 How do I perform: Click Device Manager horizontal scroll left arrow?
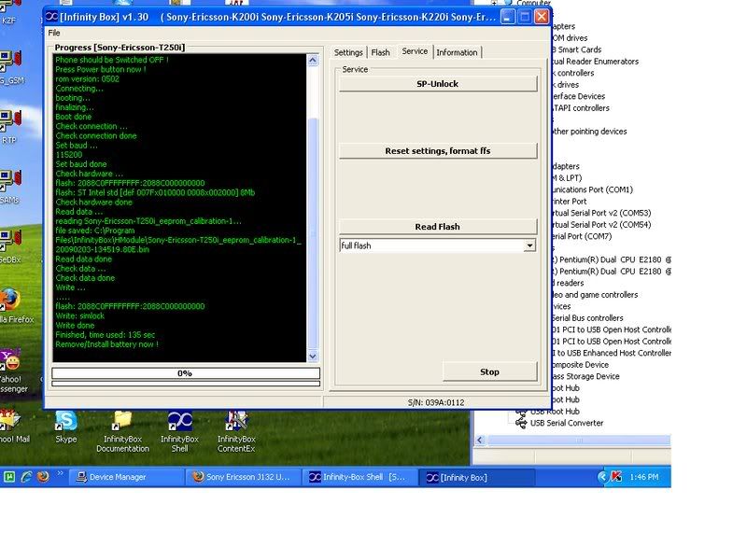[480, 441]
